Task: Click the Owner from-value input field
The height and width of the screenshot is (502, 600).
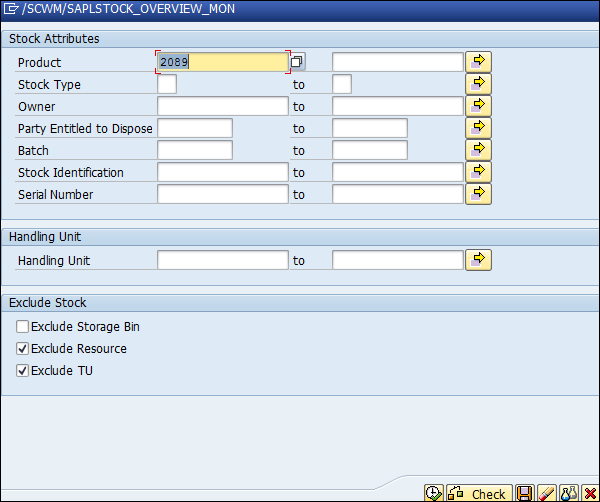Action: coord(222,106)
